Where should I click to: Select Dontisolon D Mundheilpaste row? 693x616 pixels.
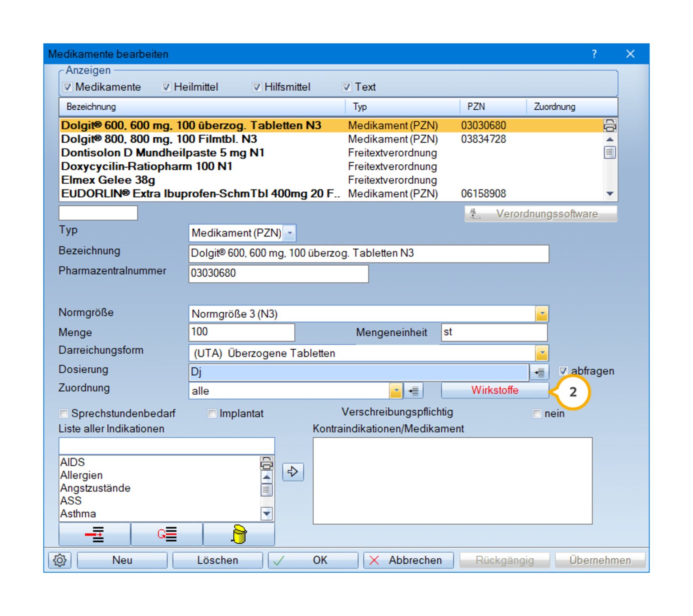pyautogui.click(x=331, y=153)
